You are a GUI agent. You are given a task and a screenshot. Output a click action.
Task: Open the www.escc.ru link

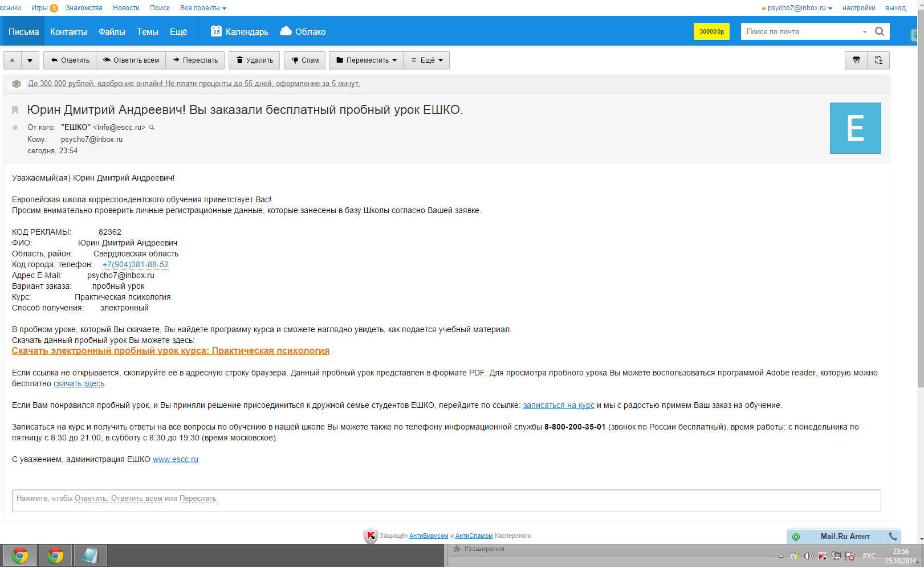click(176, 460)
